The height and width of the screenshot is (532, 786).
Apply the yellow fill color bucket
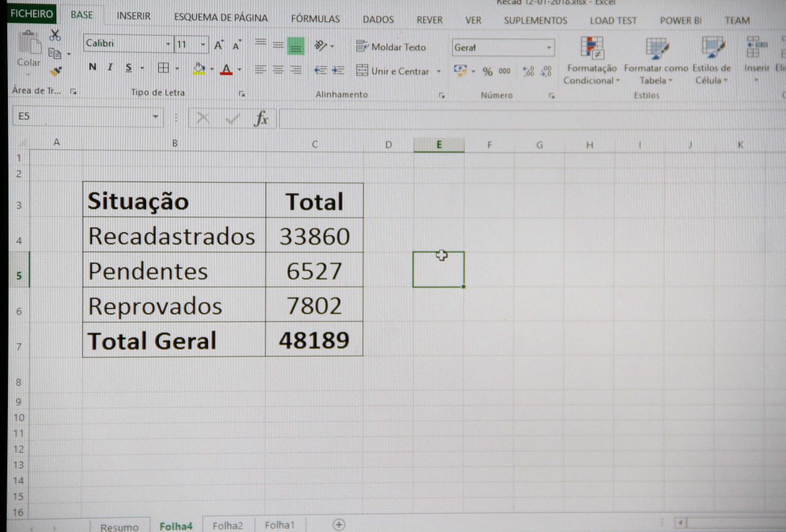coord(198,68)
